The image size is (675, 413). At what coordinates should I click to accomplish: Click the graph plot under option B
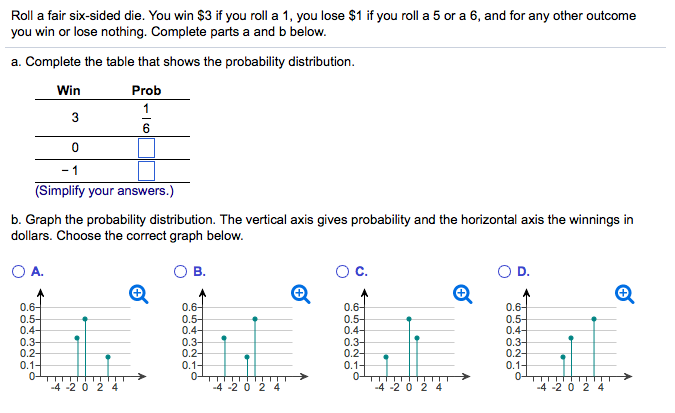pos(240,340)
